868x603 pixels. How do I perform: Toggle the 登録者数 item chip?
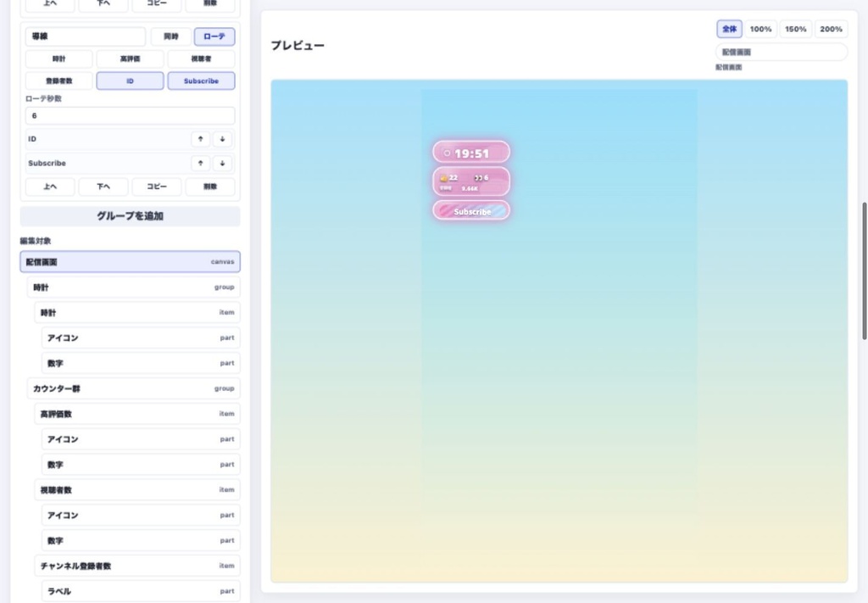58,81
